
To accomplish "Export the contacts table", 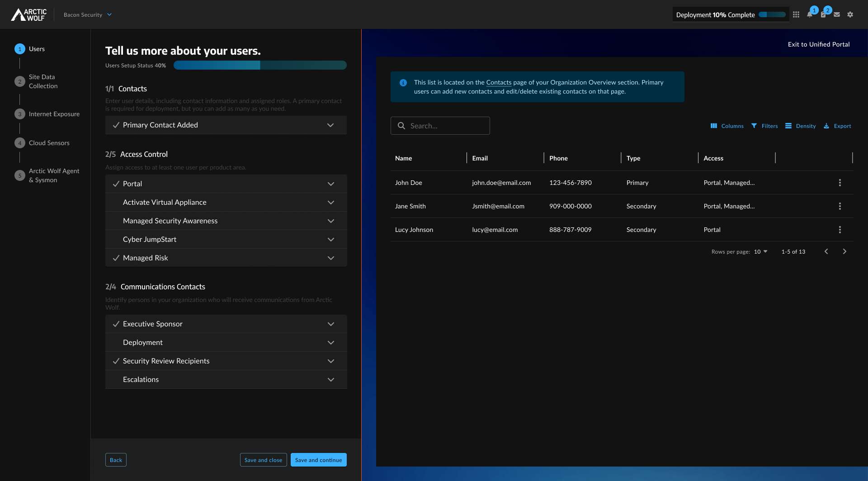I will tap(837, 126).
